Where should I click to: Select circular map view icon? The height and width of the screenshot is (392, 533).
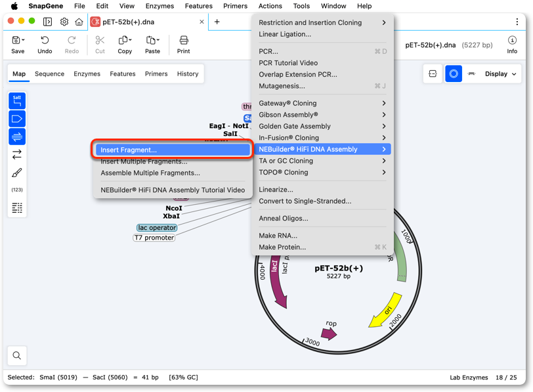coord(454,74)
